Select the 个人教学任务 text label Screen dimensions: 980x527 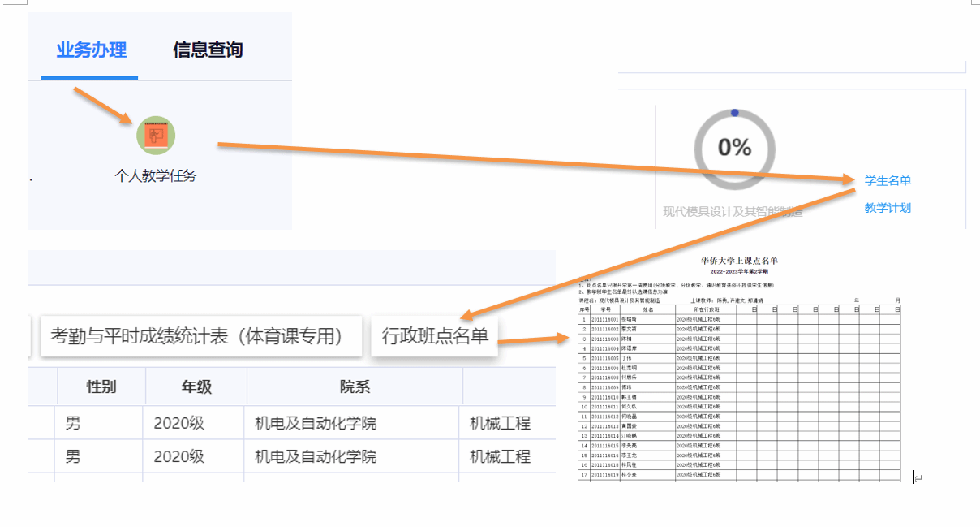point(156,175)
